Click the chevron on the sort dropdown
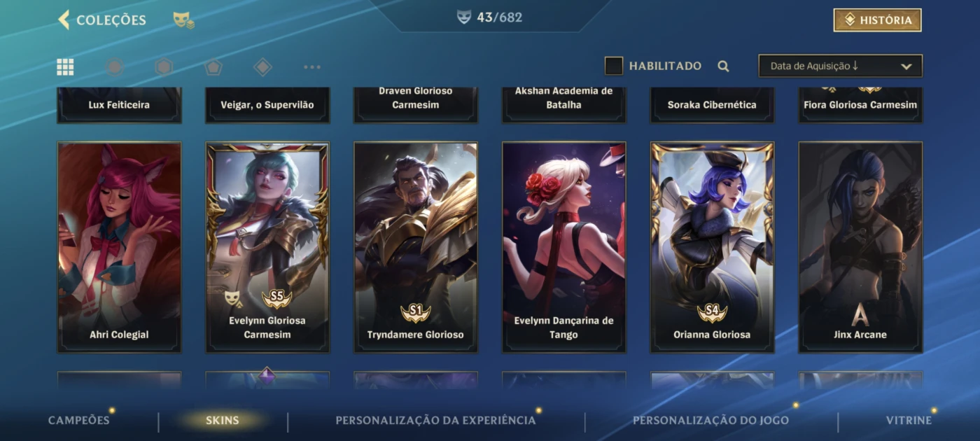 [x=906, y=66]
